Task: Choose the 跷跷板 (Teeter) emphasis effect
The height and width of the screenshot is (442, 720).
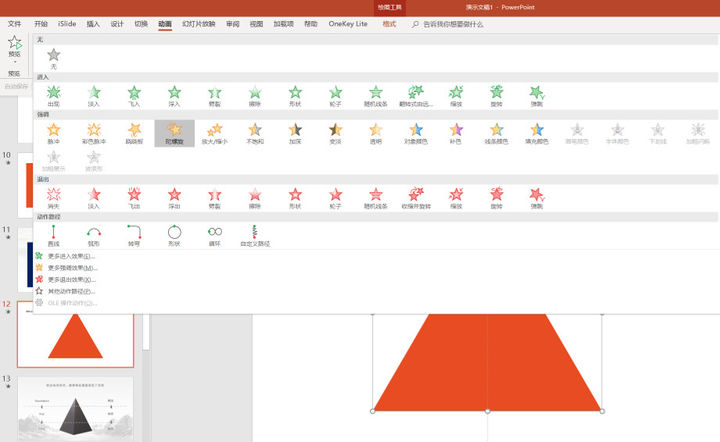Action: point(134,134)
